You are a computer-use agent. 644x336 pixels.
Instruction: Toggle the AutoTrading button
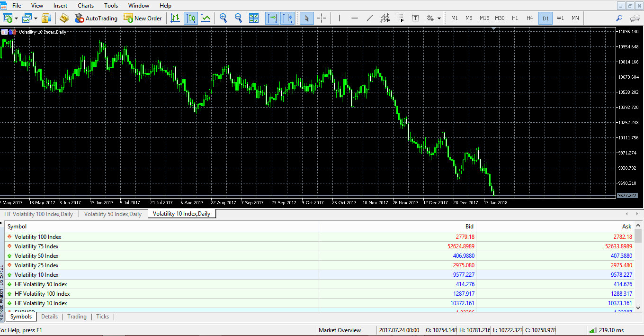96,18
